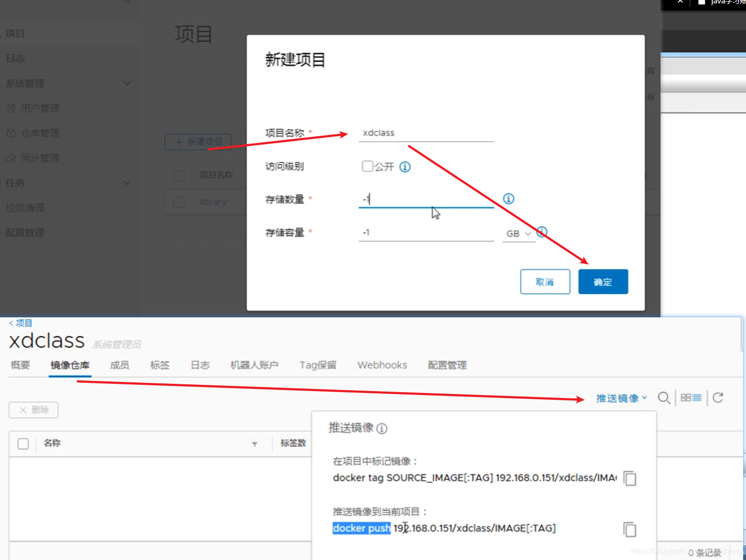Copy the docker tag command
Screen dimensions: 746x560
629,478
